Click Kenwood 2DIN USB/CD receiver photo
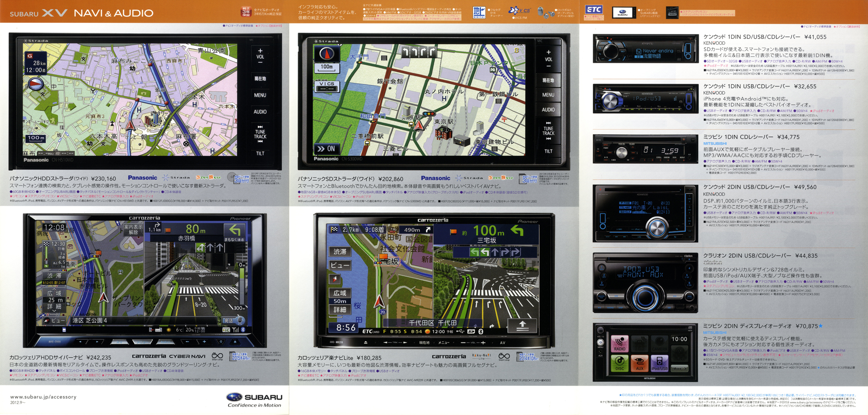 [645, 214]
